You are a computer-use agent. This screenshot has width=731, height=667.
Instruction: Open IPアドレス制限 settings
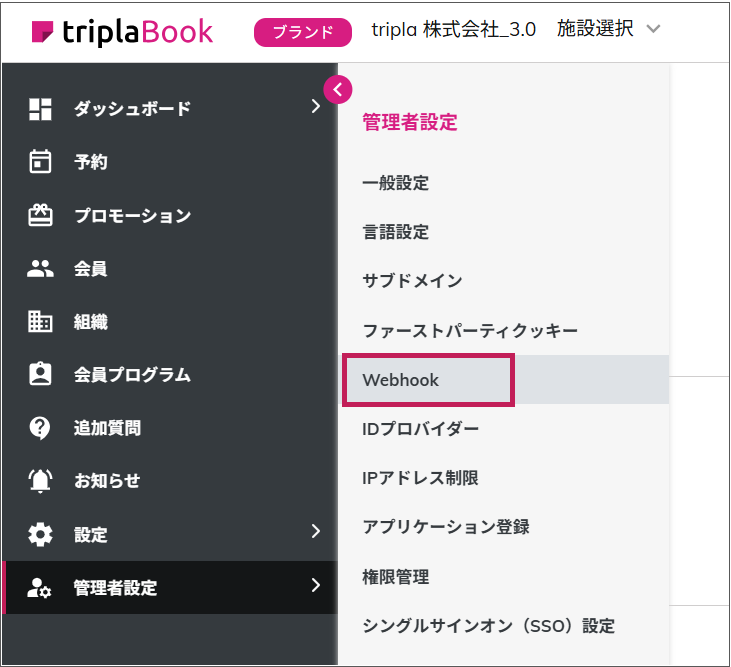(420, 478)
